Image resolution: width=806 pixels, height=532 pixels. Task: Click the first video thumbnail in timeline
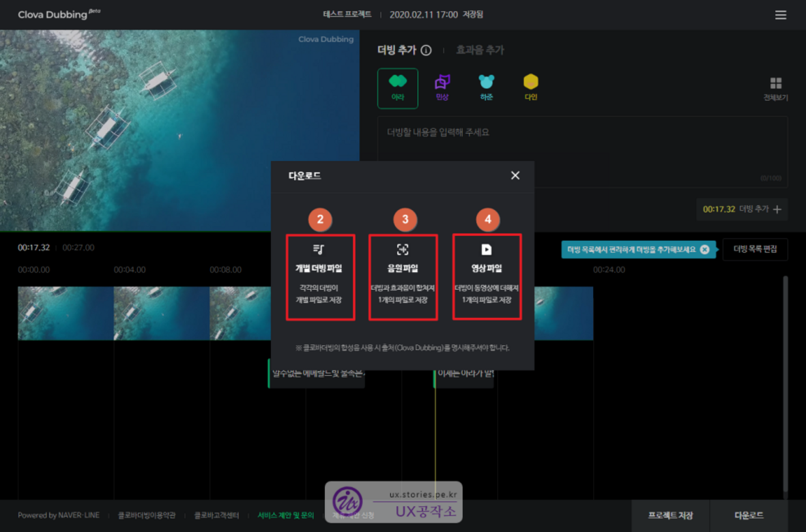66,313
